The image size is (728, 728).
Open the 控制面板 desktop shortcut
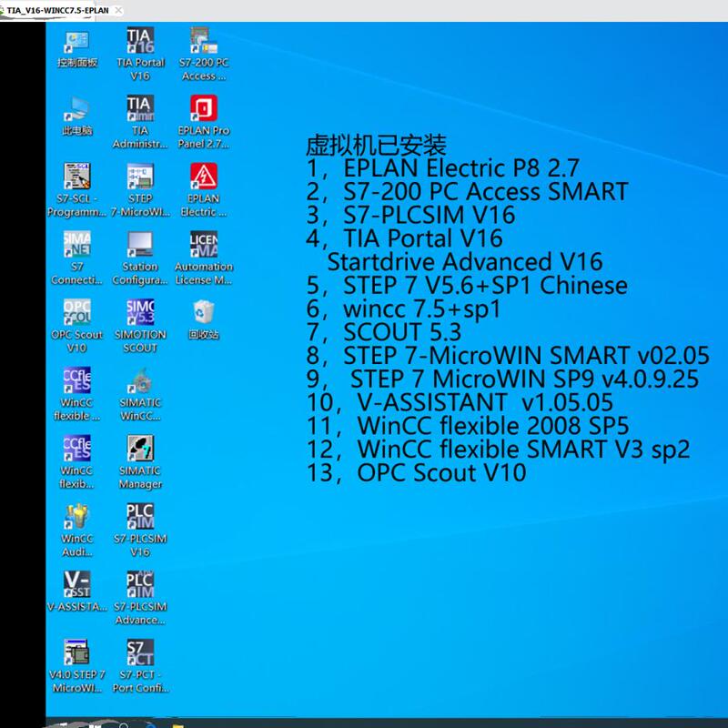77,49
